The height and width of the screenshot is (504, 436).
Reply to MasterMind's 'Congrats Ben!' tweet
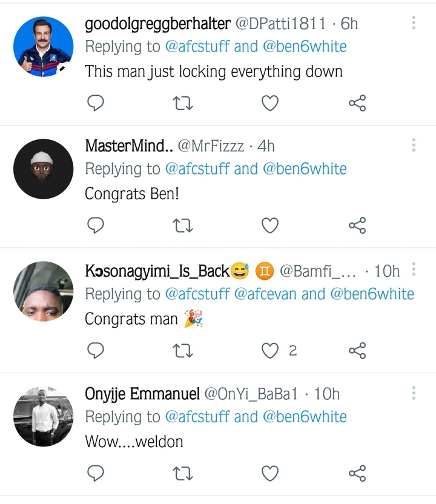click(x=96, y=226)
